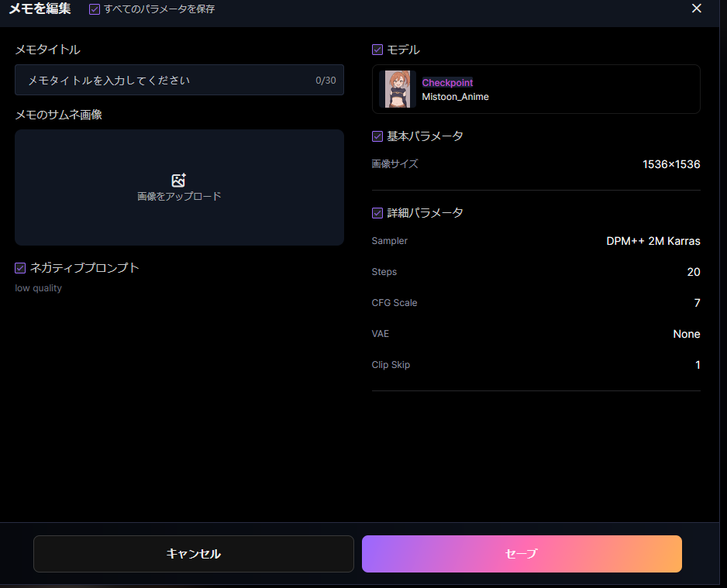Click the CFG Scale value 7
Image resolution: width=727 pixels, height=588 pixels.
(x=697, y=303)
